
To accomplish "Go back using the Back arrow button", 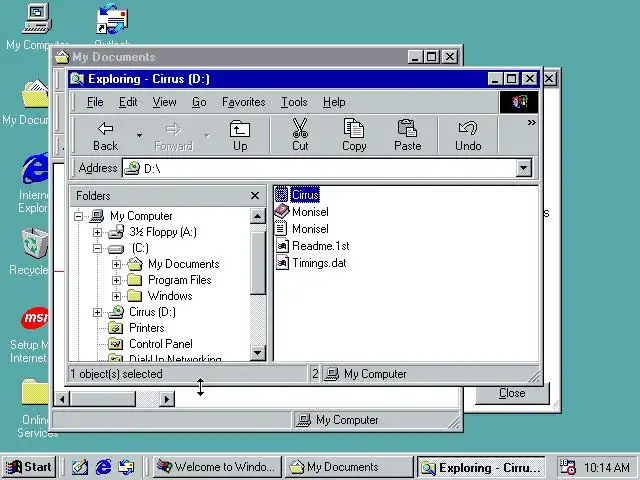I will [x=106, y=136].
